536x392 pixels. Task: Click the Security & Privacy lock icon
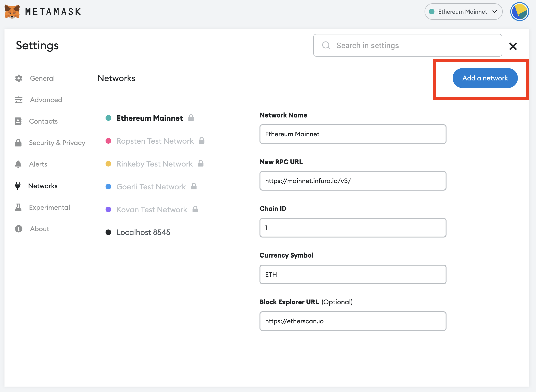click(x=18, y=143)
